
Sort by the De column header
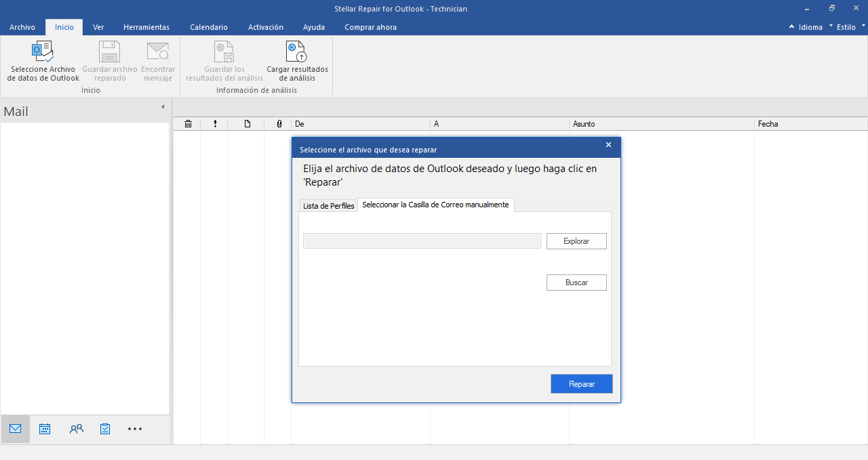pos(361,124)
